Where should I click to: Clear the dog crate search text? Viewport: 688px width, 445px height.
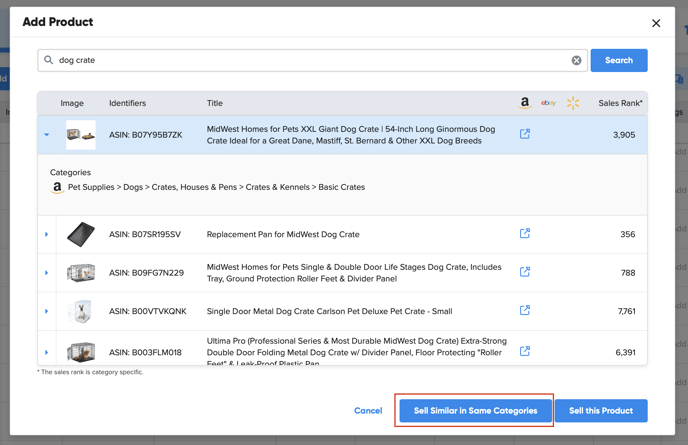pos(576,61)
